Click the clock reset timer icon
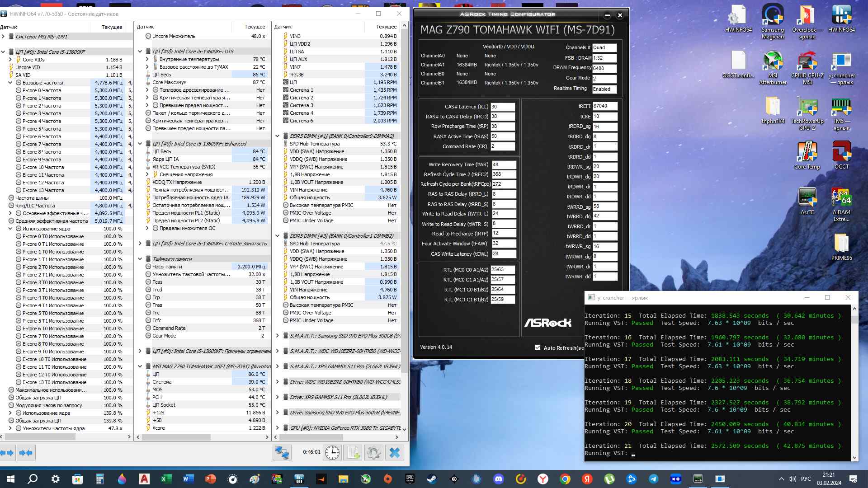Viewport: 868px width, 488px height. pyautogui.click(x=332, y=453)
